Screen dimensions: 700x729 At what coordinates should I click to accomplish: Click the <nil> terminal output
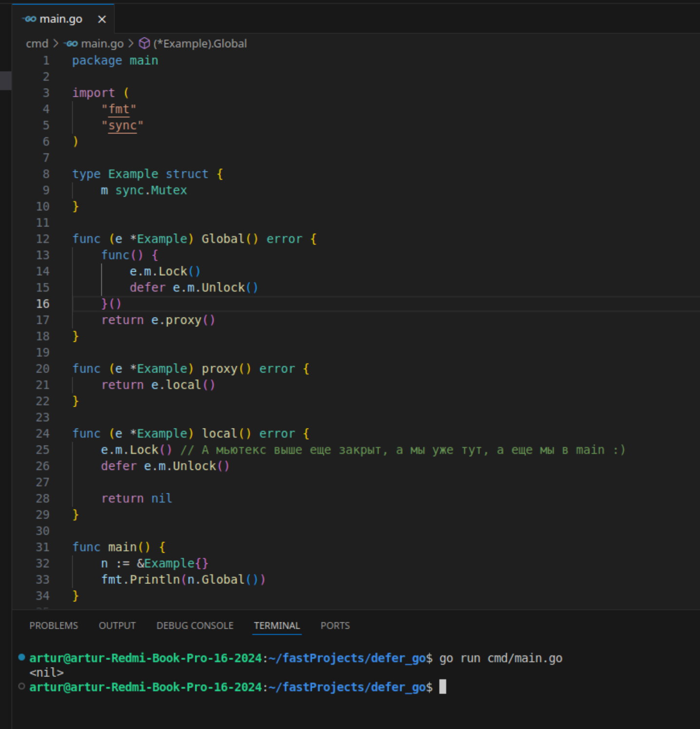pyautogui.click(x=46, y=673)
